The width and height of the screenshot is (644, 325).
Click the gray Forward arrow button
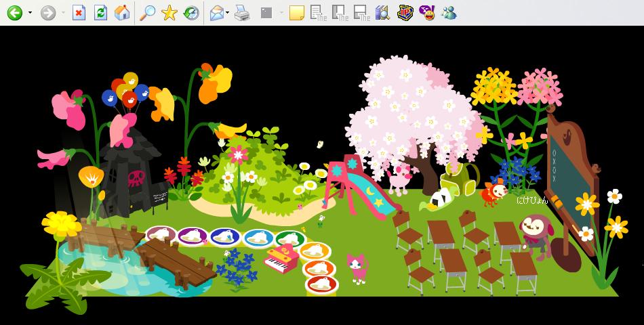(48, 13)
